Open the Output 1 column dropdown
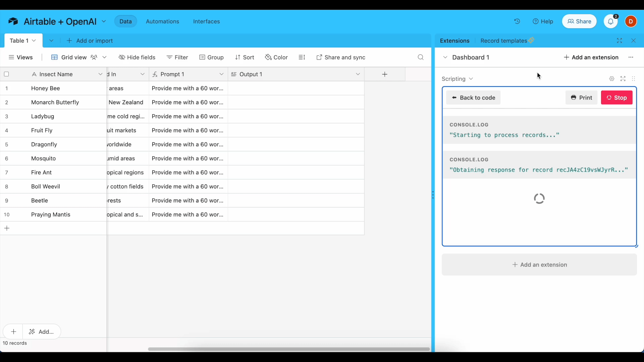644x362 pixels. coord(358,74)
